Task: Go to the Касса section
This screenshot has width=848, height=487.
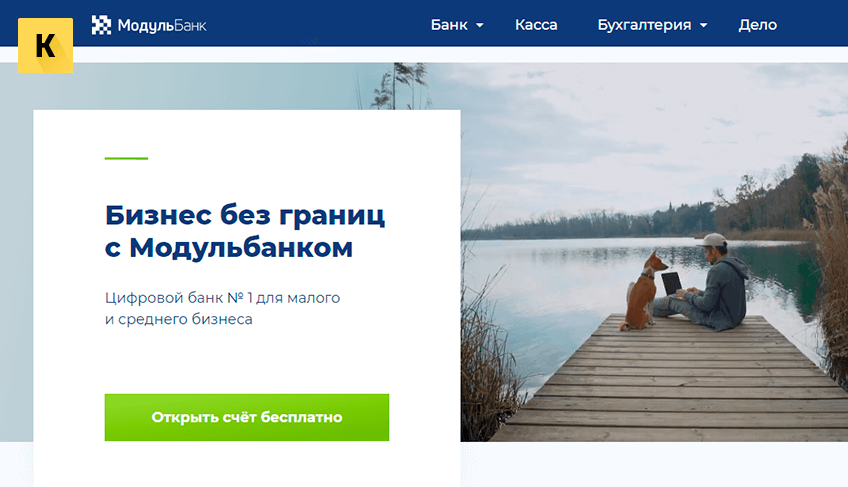Action: [536, 25]
